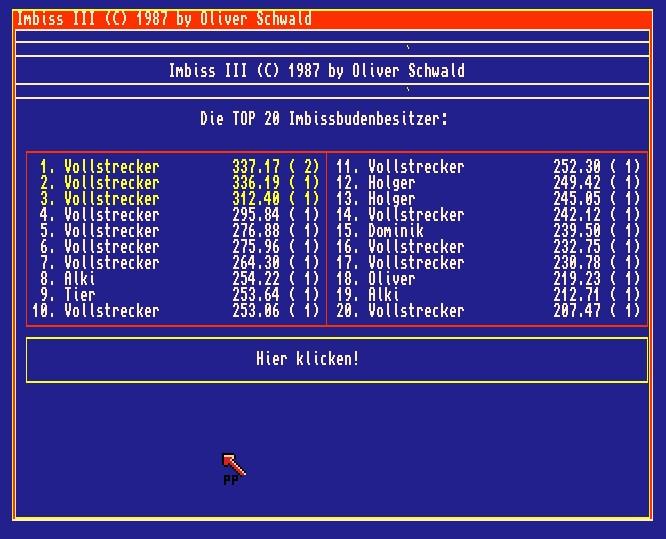Click score 219.23
The width and height of the screenshot is (666, 539).
coord(577,279)
